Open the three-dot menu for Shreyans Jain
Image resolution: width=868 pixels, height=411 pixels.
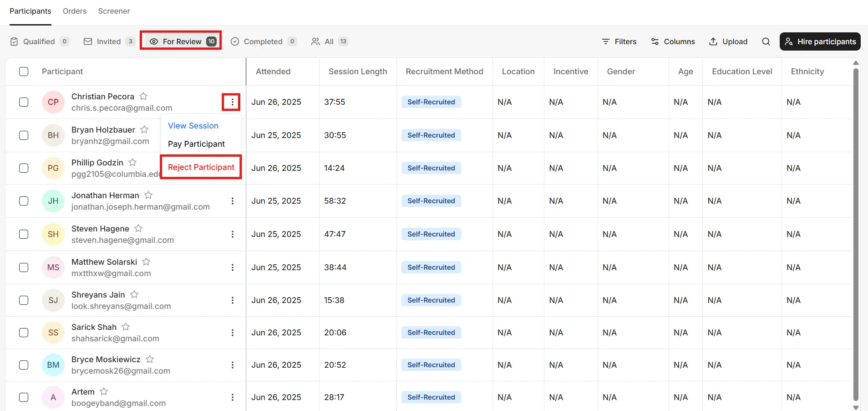[233, 300]
